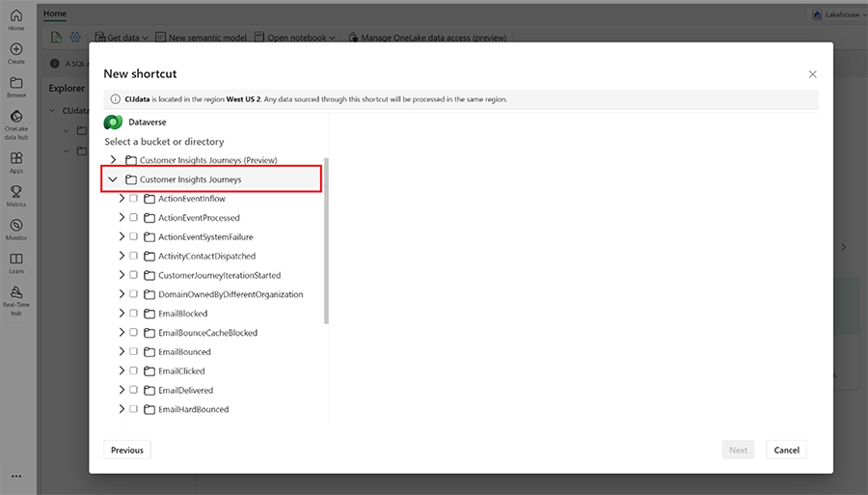Expand the ActionEventSystemFailure folder
The image size is (868, 495).
pyautogui.click(x=122, y=236)
